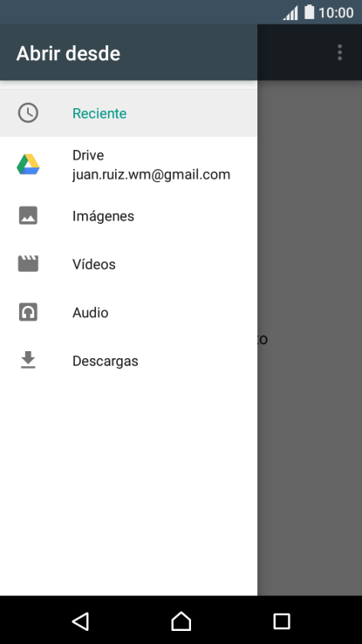Screen dimensions: 362x644
Task: Open Drive storage location
Action: pyautogui.click(x=128, y=165)
